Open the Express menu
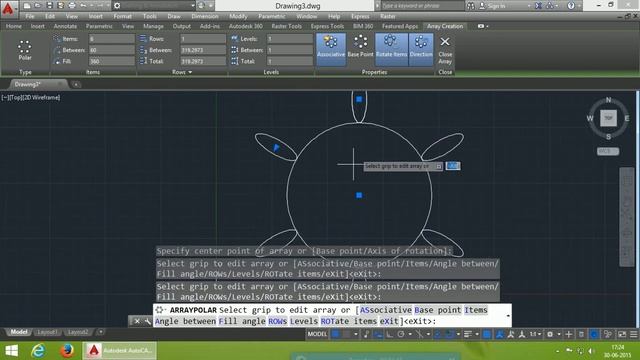The height and width of the screenshot is (360, 640). pos(360,16)
